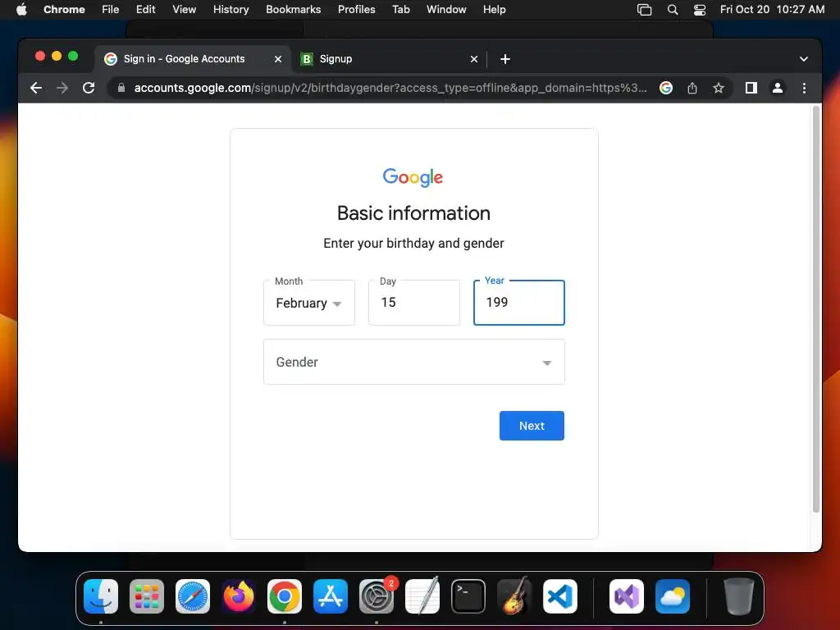Screen dimensions: 840x630
Task: Click the Google icon in address bar
Action: coord(666,88)
